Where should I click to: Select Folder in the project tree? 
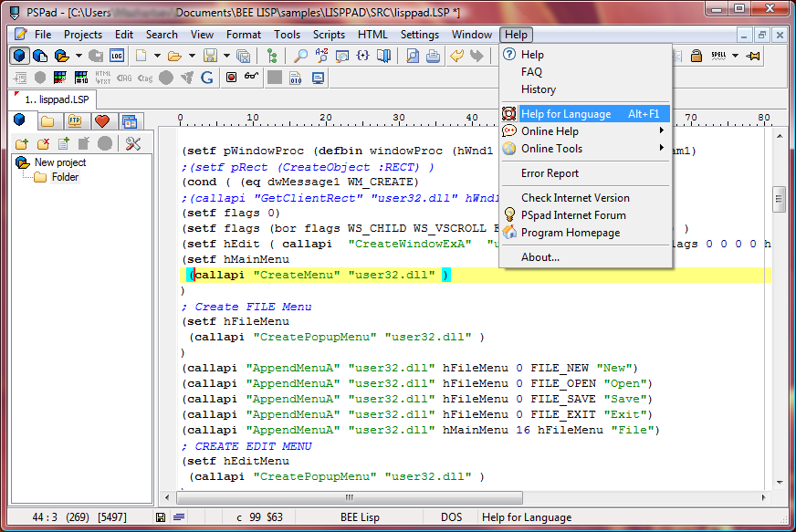[x=64, y=177]
